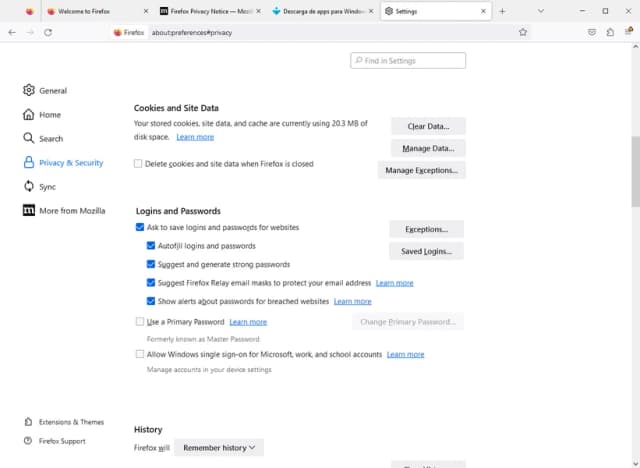The width and height of the screenshot is (640, 468).
Task: Open Learn more about Primary Password
Action: tap(248, 322)
